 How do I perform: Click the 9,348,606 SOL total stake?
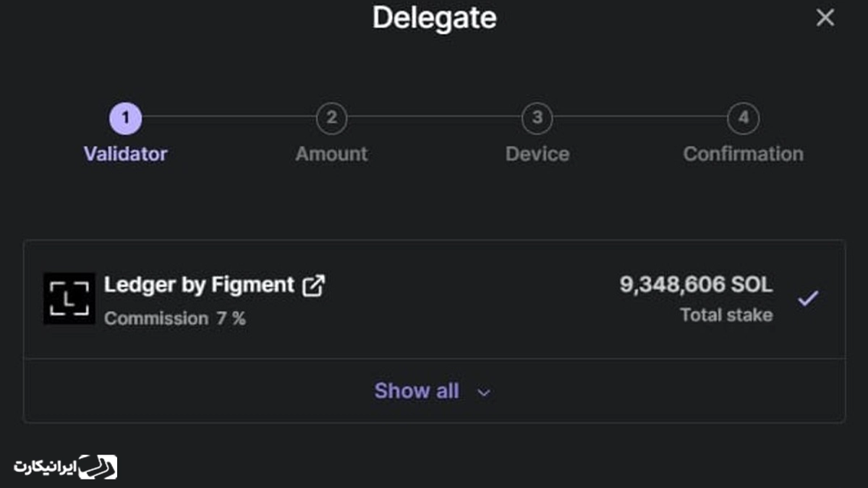696,285
